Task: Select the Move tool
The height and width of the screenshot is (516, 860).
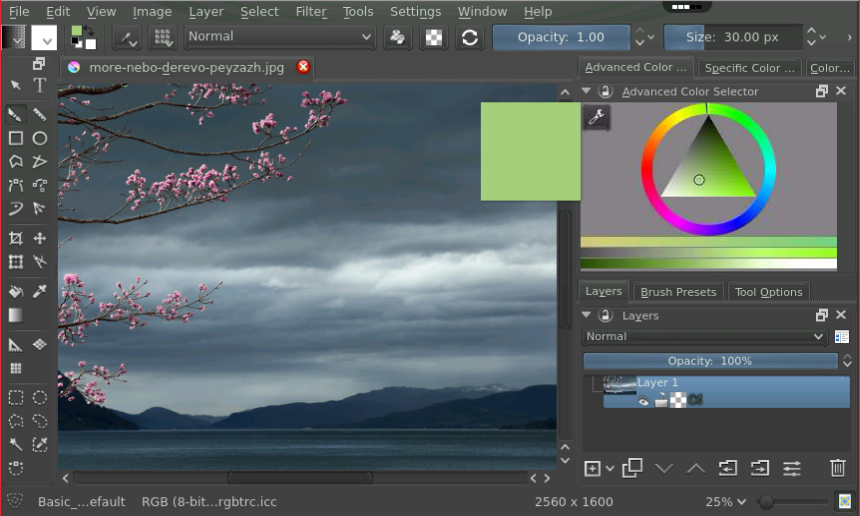Action: click(x=40, y=238)
